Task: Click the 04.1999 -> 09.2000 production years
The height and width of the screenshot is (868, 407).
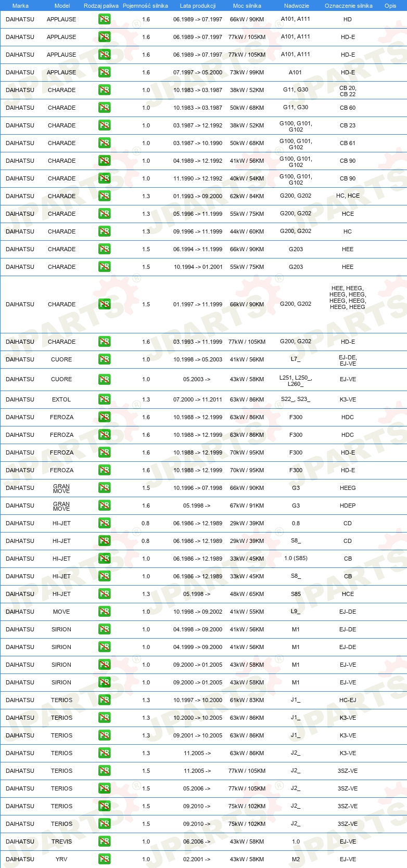Action: point(198,647)
